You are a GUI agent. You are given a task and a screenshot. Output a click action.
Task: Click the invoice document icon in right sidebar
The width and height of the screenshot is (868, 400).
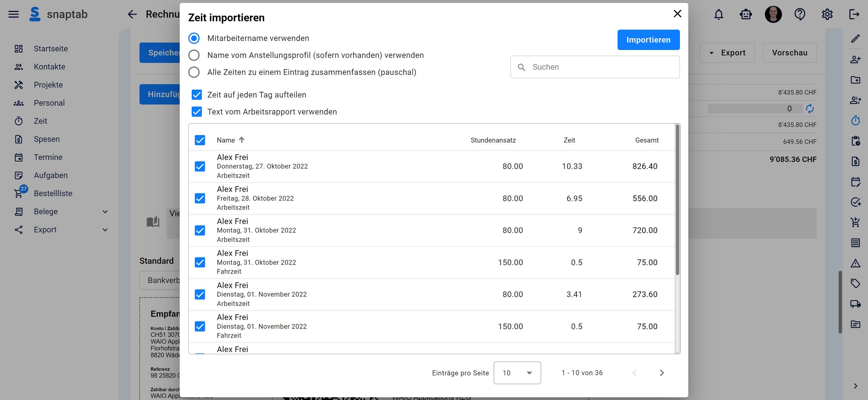click(x=855, y=161)
